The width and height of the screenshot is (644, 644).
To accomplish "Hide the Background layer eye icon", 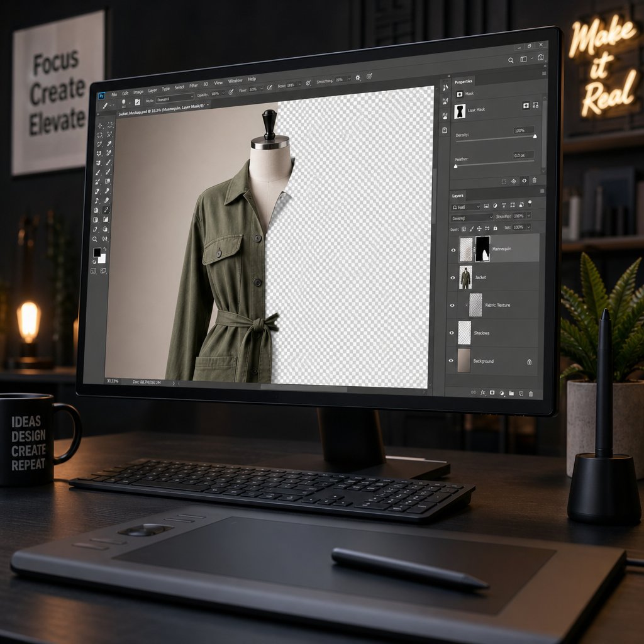I will (x=451, y=360).
